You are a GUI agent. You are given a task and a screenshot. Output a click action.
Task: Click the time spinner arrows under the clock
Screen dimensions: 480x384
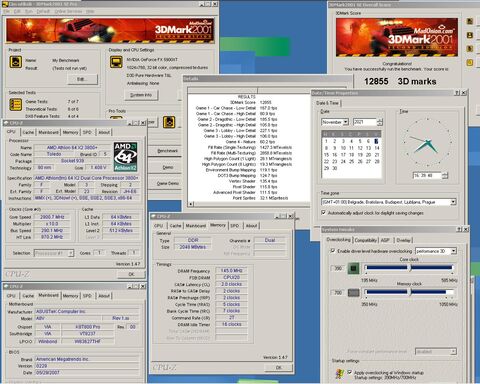point(445,175)
